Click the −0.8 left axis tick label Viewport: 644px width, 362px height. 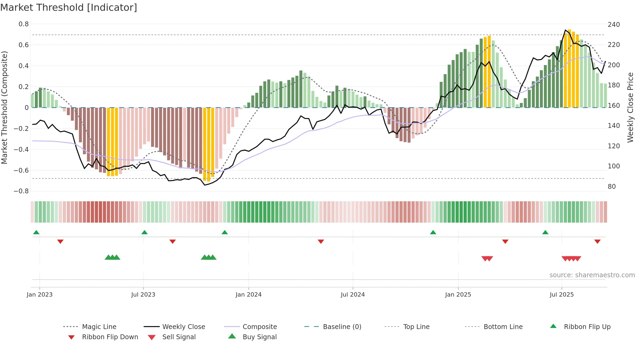point(21,191)
